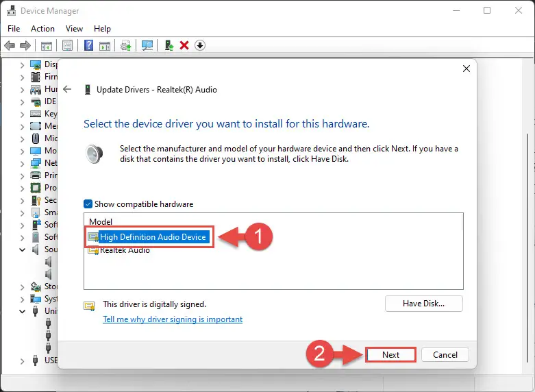Expand the USB node at the tree bottom
The height and width of the screenshot is (392, 535).
22,360
